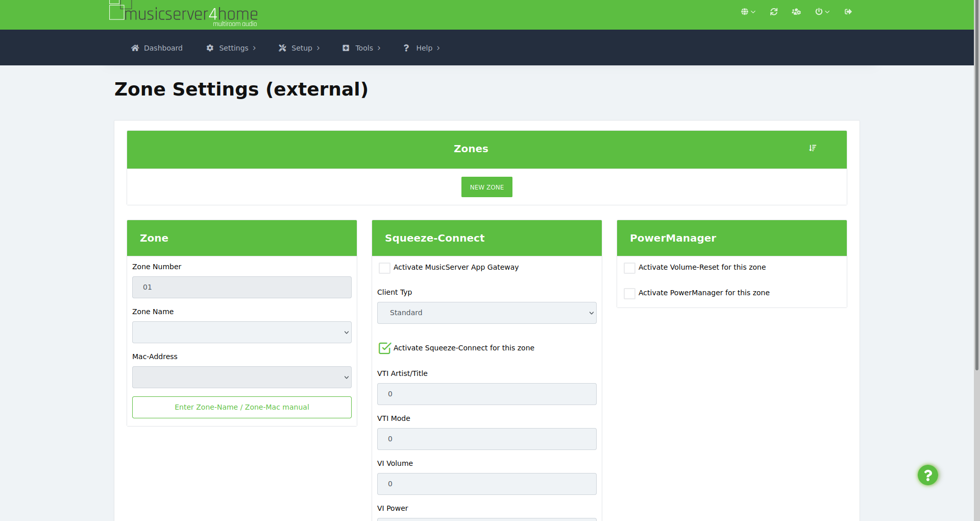980x521 pixels.
Task: Click the VTI Artist/Title field
Action: [487, 394]
